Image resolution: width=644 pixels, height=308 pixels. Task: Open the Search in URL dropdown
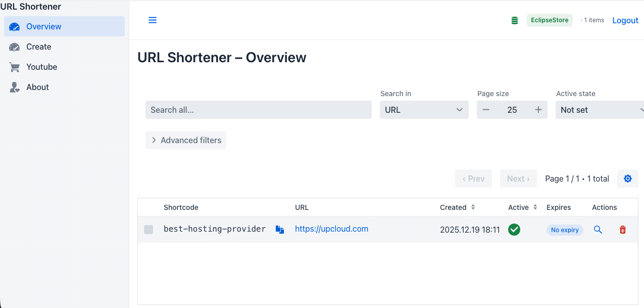coord(424,110)
